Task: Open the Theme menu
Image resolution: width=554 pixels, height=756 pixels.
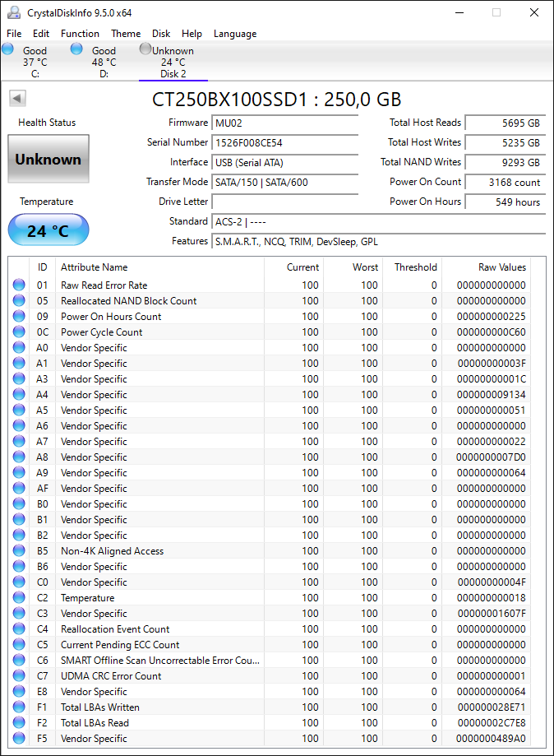Action: 126,34
